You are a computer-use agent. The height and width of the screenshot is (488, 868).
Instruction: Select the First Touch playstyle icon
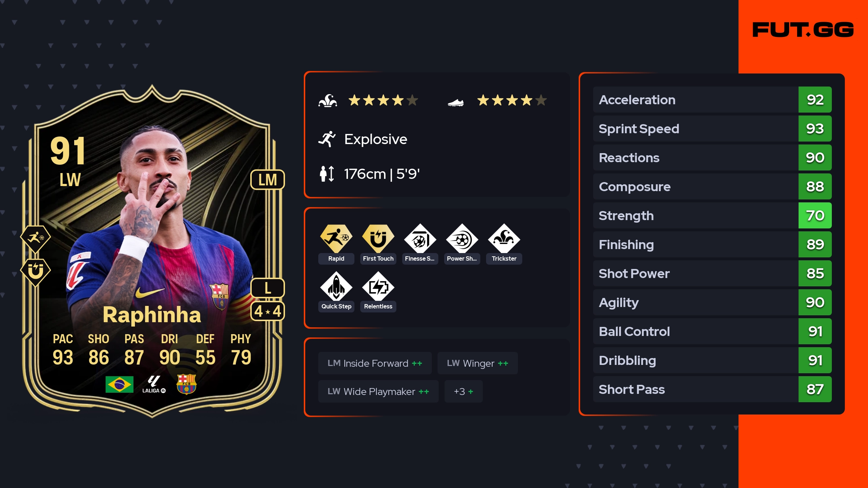click(x=378, y=238)
